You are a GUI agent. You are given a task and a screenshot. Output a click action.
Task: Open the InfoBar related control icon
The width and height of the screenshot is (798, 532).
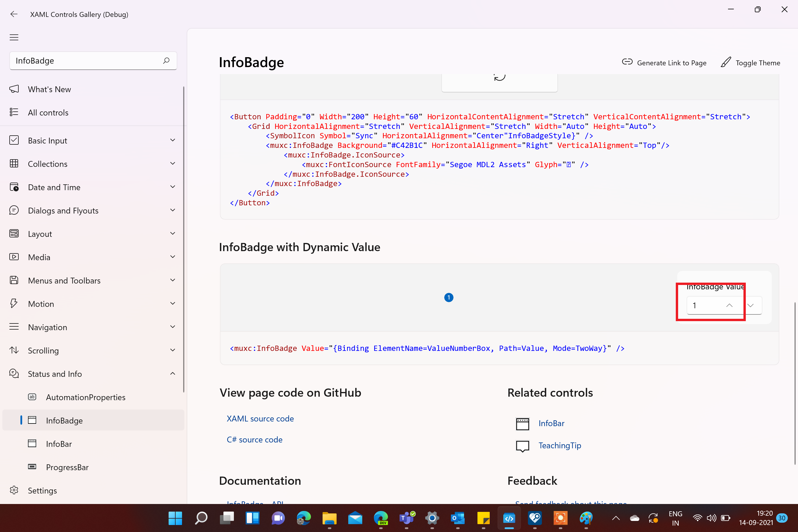pos(522,423)
